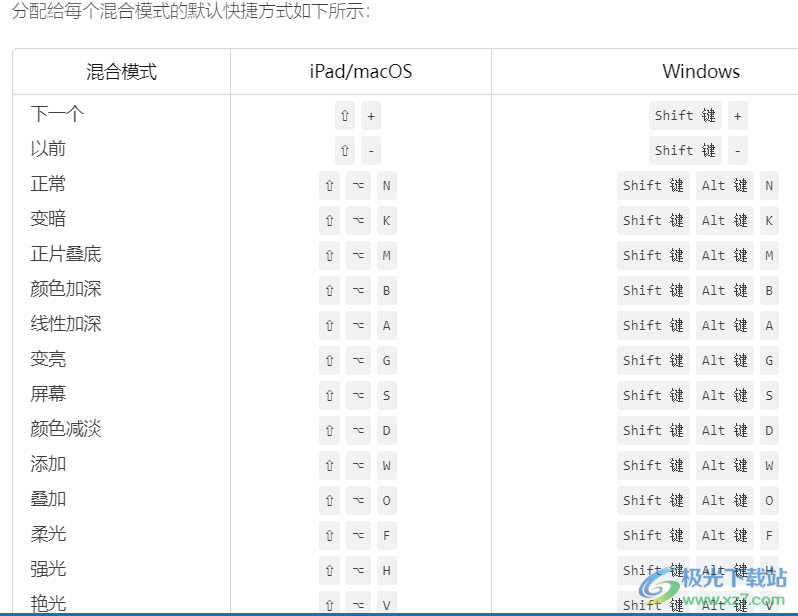This screenshot has width=798, height=616.
Task: Select the iPad/macOS column header
Action: pyautogui.click(x=361, y=72)
